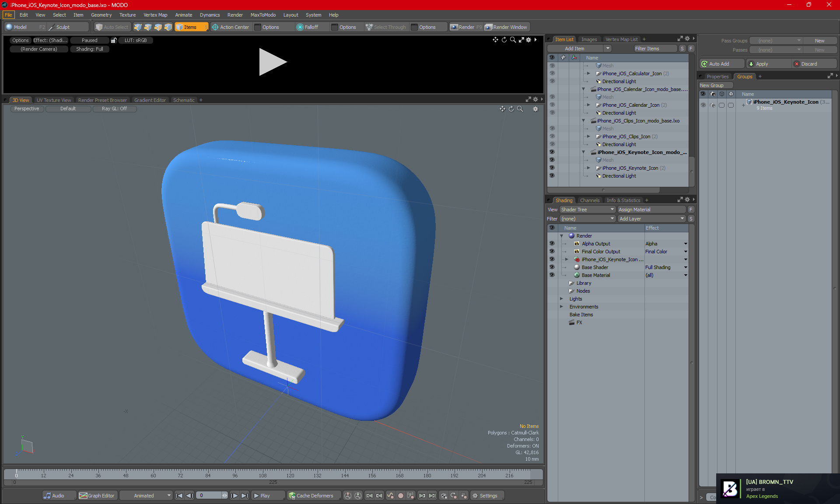Open the preview viewport gear settings
Image resolution: width=840 pixels, height=504 pixels.
[528, 40]
